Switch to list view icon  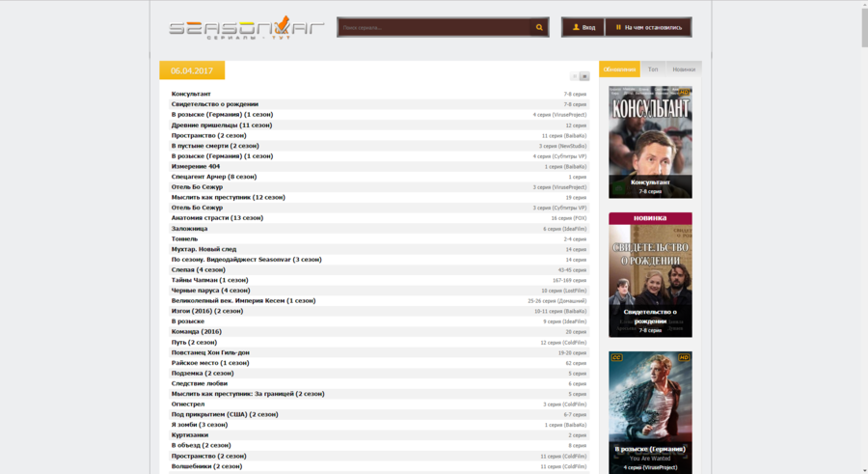(584, 76)
